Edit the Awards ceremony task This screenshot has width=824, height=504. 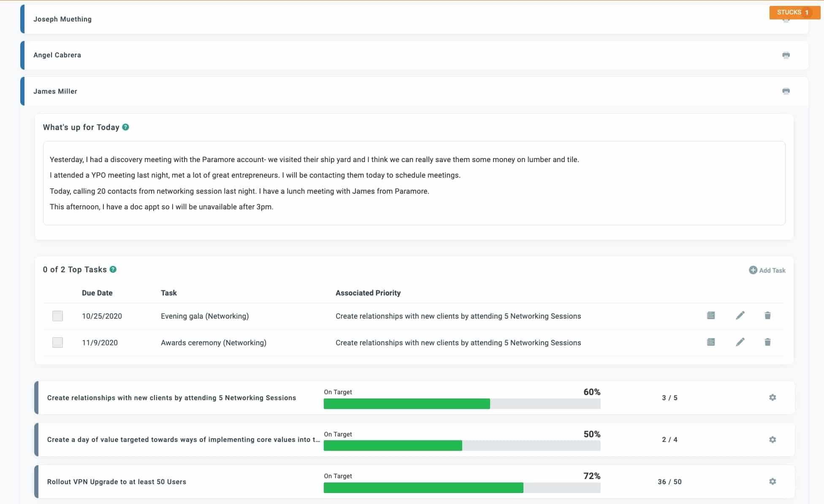740,342
